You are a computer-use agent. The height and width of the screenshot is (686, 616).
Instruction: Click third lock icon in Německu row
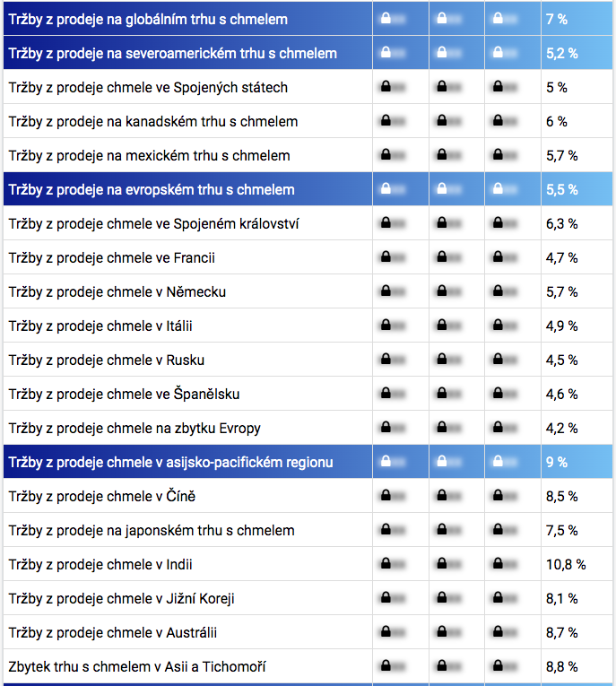click(x=497, y=291)
